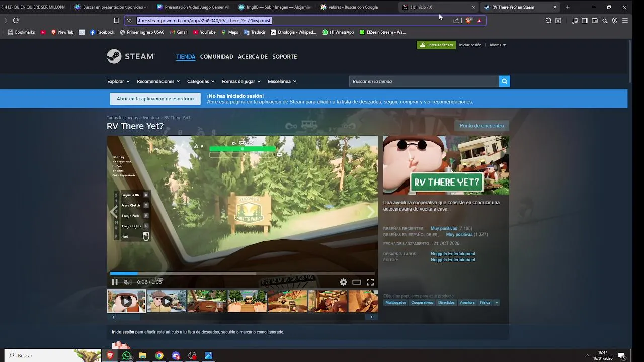
Task: Click the Steam store search magnifier button
Action: coord(504,81)
